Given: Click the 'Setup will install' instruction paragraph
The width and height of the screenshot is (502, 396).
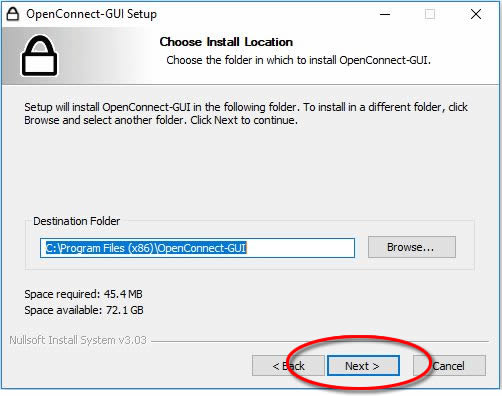Looking at the screenshot, I should [246, 114].
